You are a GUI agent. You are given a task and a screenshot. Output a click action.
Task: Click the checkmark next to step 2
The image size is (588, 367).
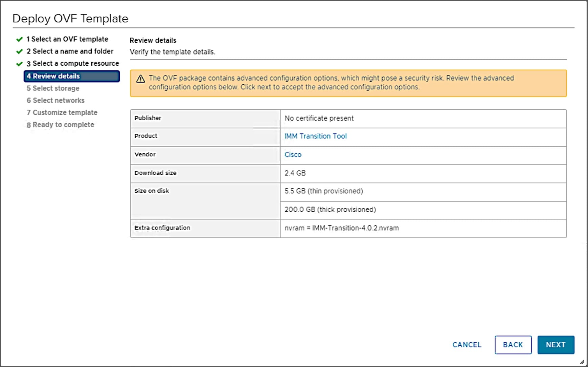19,52
